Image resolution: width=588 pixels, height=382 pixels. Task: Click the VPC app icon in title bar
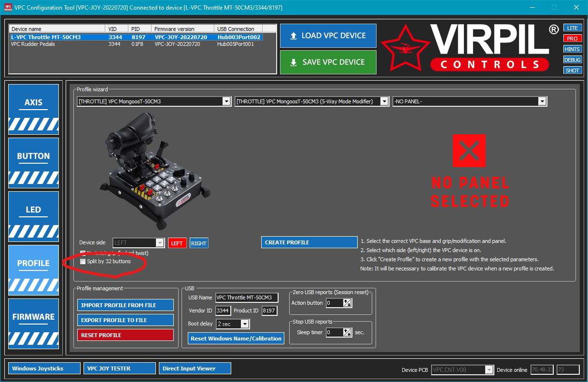pos(7,7)
